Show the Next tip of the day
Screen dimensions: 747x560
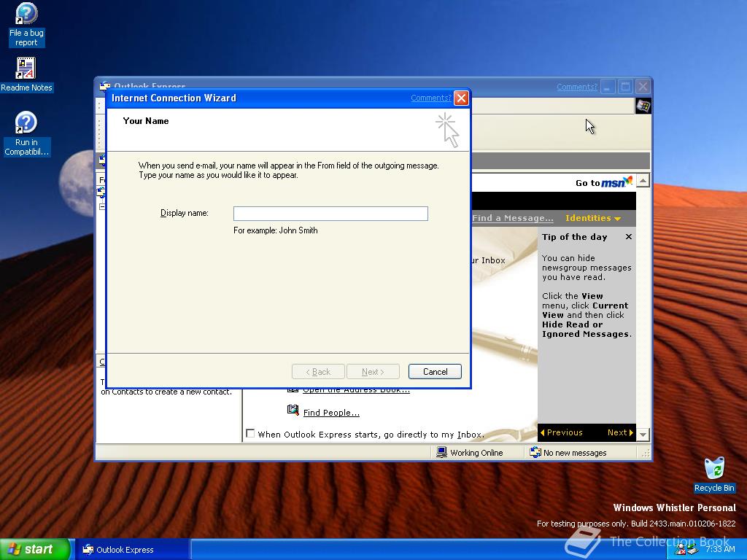620,432
